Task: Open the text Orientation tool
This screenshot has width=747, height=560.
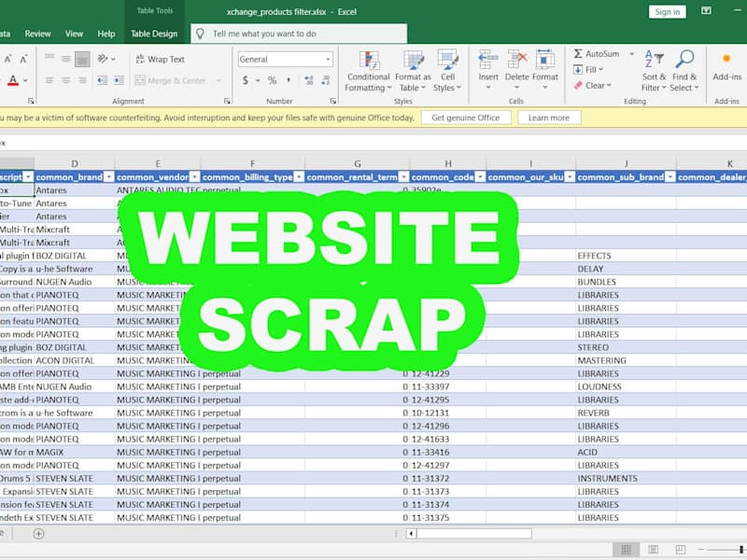Action: (x=103, y=59)
